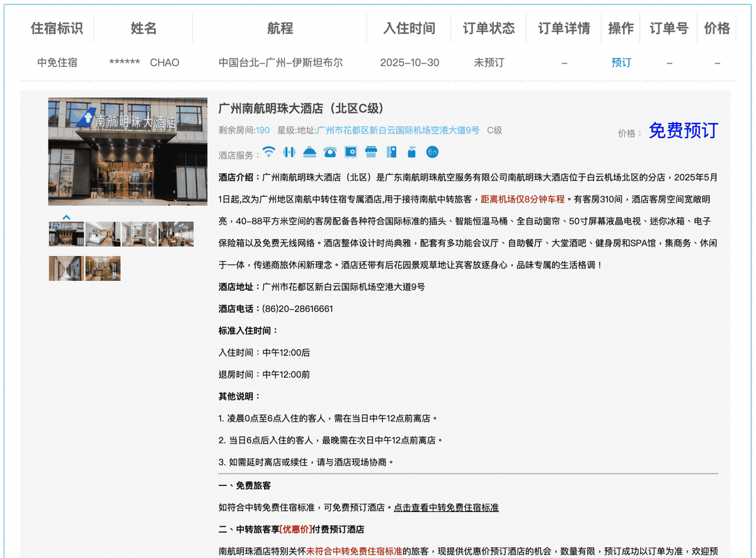Click the room service cloche icon

click(309, 152)
